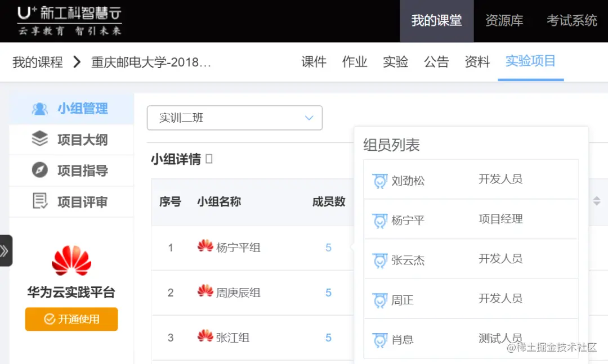Click the Huawei logo in sidebar
This screenshot has width=608, height=364.
tap(71, 260)
